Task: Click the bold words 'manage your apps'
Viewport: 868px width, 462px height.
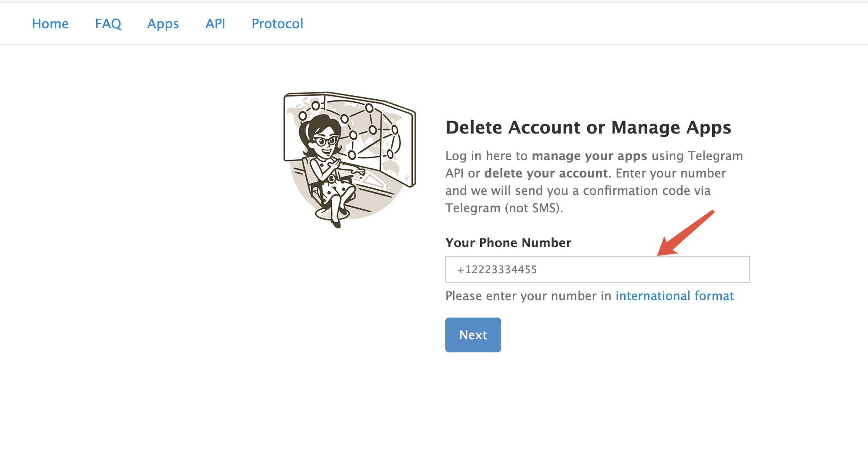Action: [589, 156]
